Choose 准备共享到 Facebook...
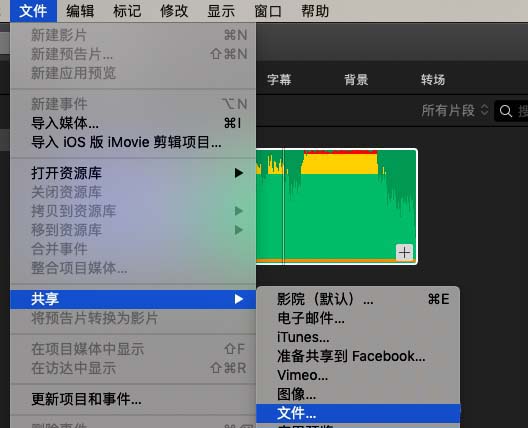Screen dimensions: 528x428 tap(358, 356)
